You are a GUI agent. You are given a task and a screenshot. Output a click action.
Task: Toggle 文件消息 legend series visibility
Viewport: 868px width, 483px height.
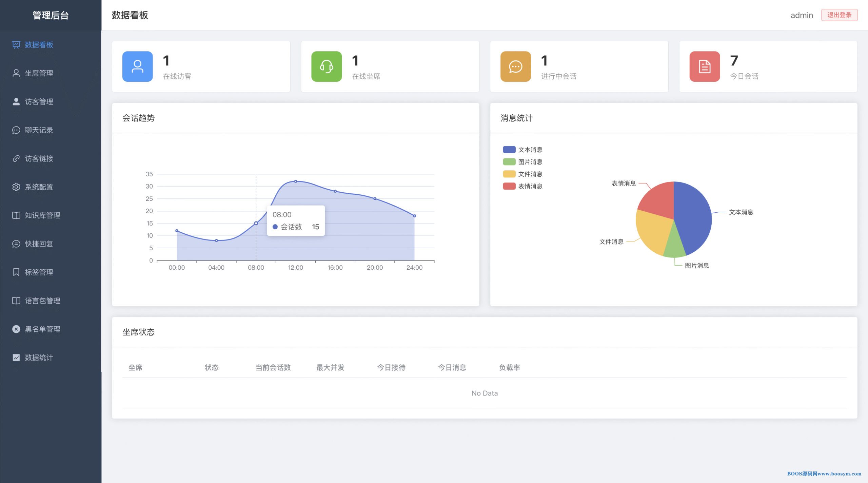[522, 174]
